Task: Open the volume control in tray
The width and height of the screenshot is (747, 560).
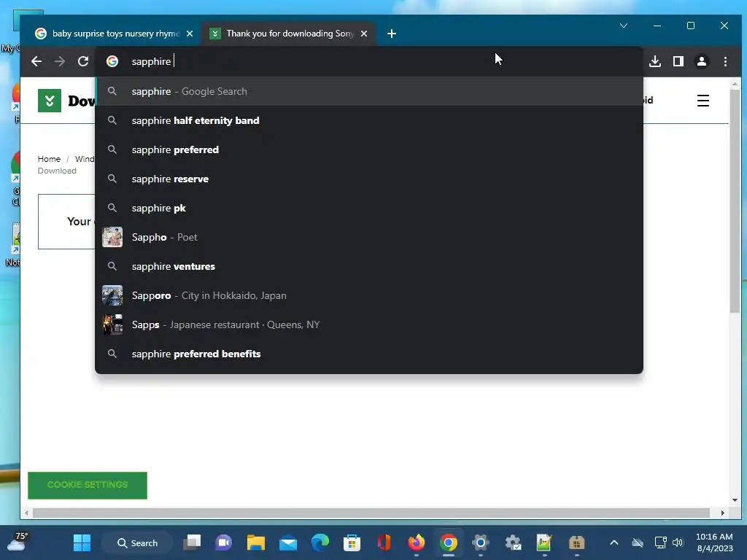Action: coord(678,542)
